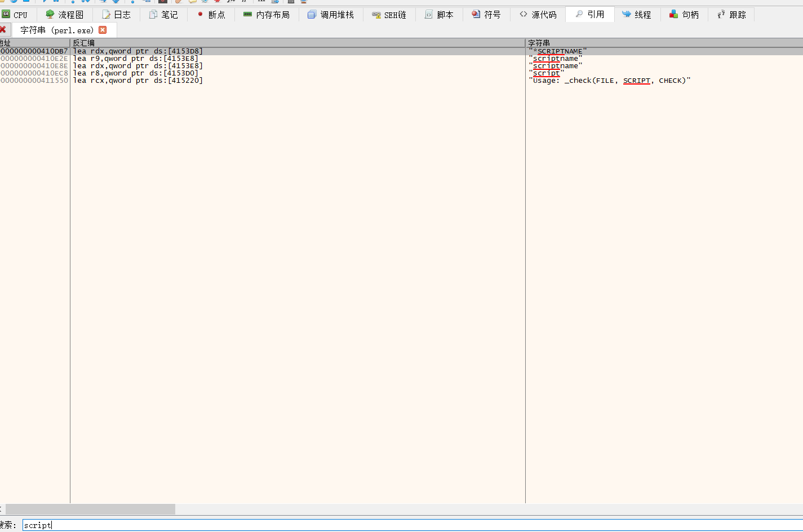803x532 pixels.
Task: Open the Calculator toolbar icon
Action: [x=292, y=2]
